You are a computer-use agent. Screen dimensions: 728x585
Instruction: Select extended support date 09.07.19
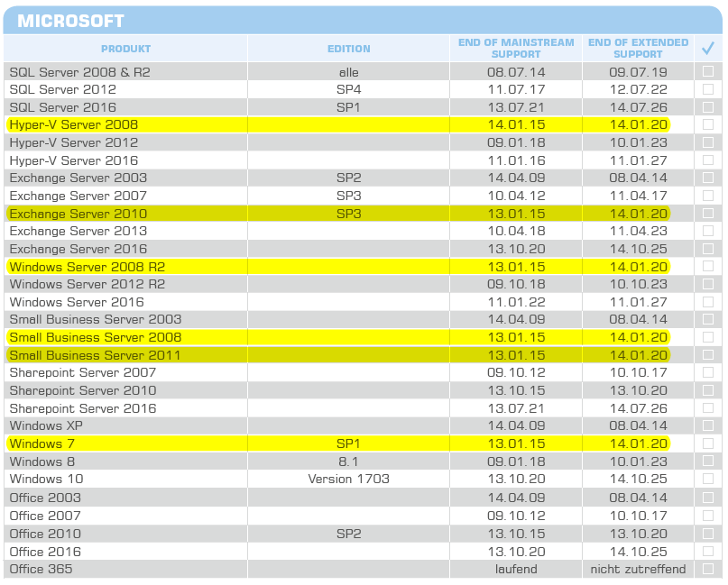pyautogui.click(x=638, y=72)
